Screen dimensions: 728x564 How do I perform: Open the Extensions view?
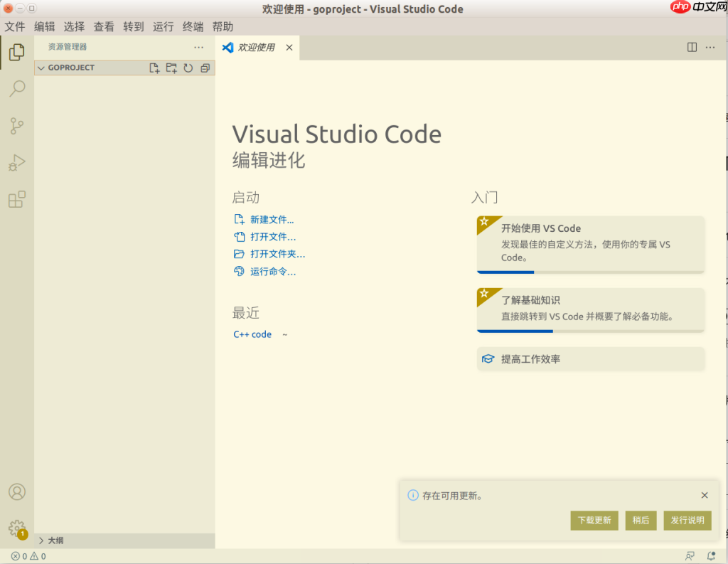16,200
